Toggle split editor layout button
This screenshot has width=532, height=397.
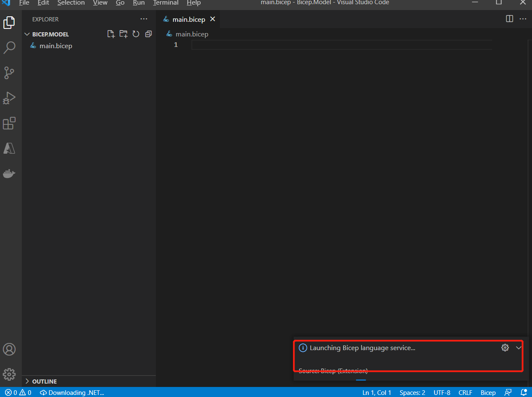509,19
